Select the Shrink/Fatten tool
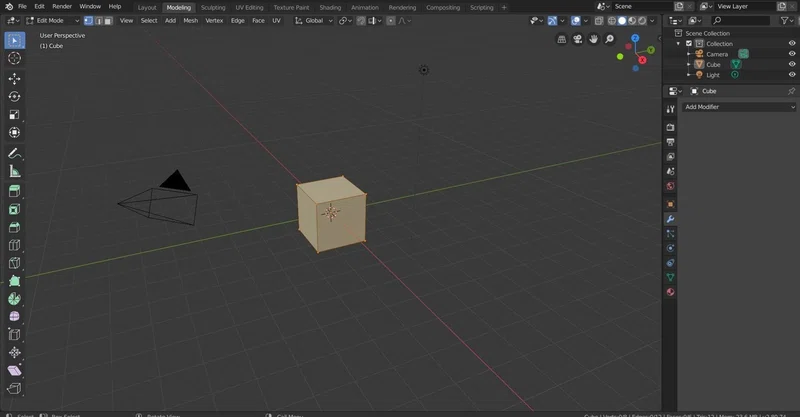The height and width of the screenshot is (417, 800). click(x=14, y=352)
